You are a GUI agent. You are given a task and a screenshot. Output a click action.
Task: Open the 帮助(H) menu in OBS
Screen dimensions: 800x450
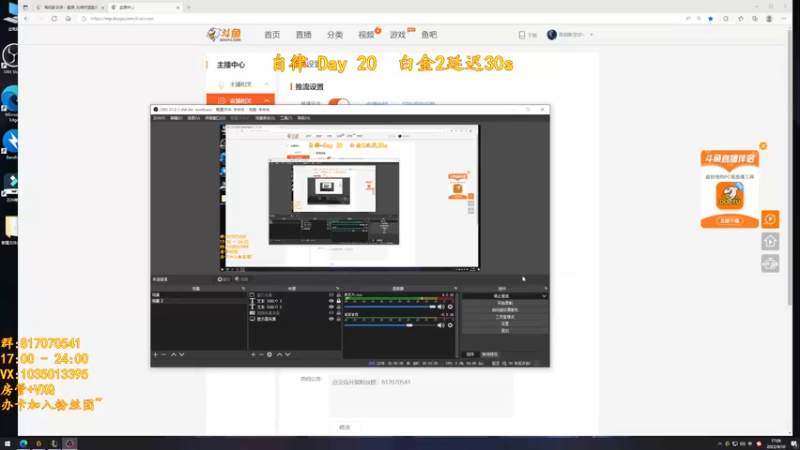pos(304,118)
